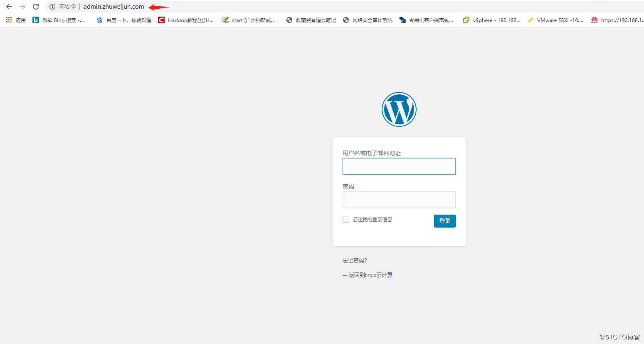Click the browser forward arrow
644x344 pixels.
[22, 7]
